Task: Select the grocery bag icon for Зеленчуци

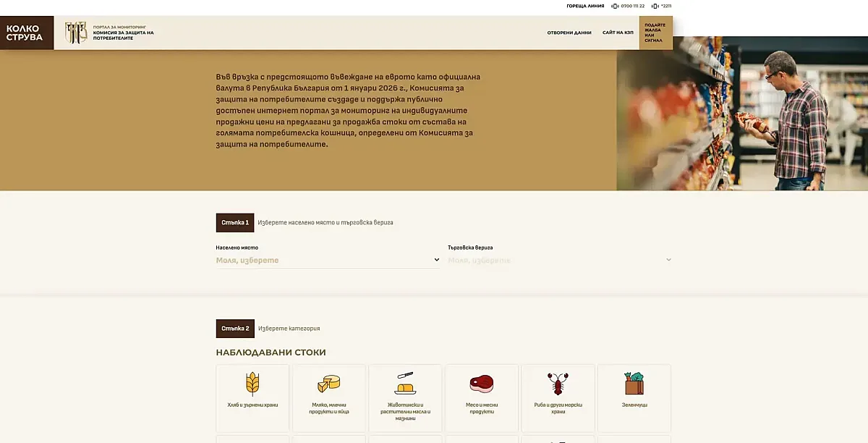Action: (634, 384)
